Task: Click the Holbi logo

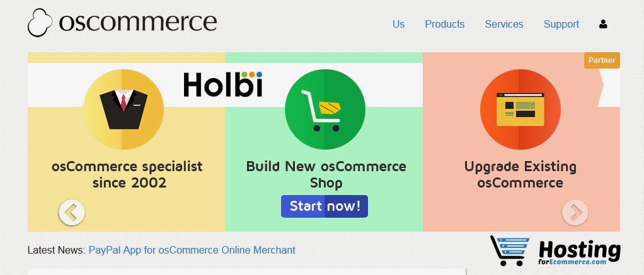Action: pyautogui.click(x=223, y=84)
